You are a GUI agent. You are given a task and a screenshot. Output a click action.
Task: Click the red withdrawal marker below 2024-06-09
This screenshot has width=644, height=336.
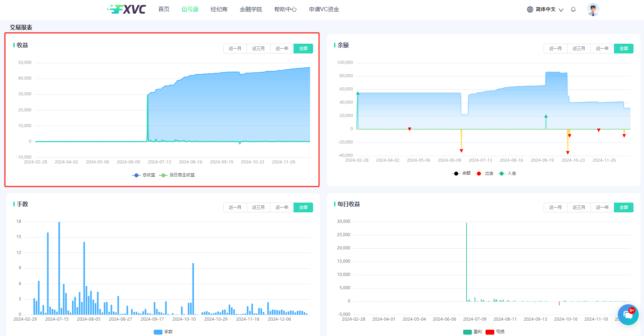click(461, 151)
